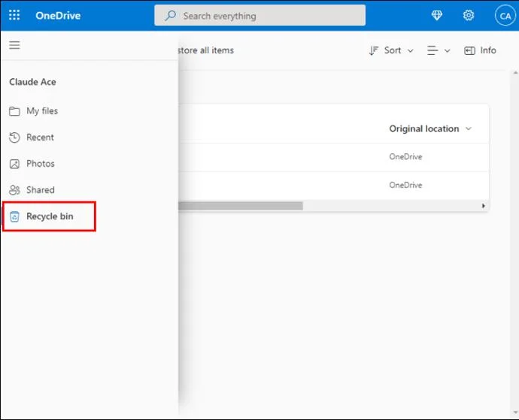
Task: Click the horizontal scrollbar thumb
Action: pyautogui.click(x=241, y=206)
